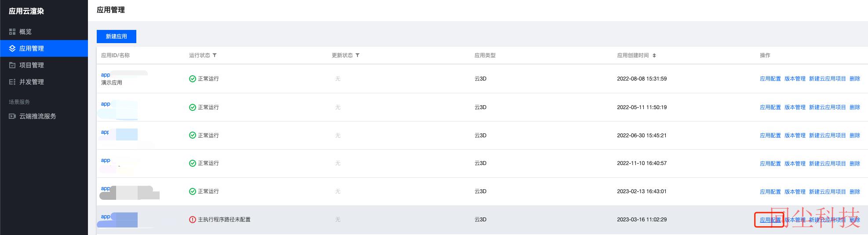Sort by 应用创建时间 arrows
The height and width of the screenshot is (235, 868).
pos(654,55)
